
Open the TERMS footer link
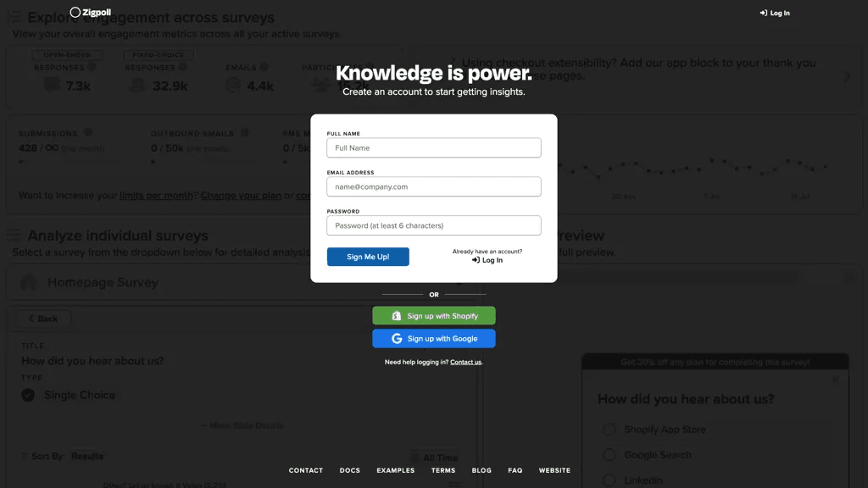pyautogui.click(x=443, y=470)
